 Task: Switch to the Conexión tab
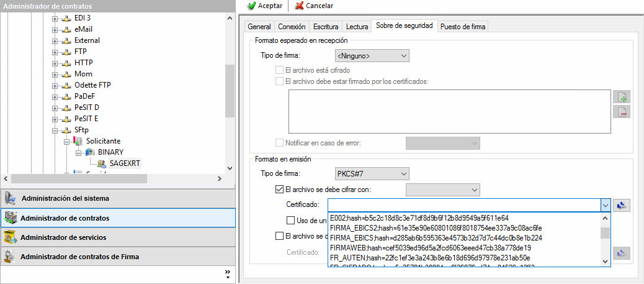[292, 27]
